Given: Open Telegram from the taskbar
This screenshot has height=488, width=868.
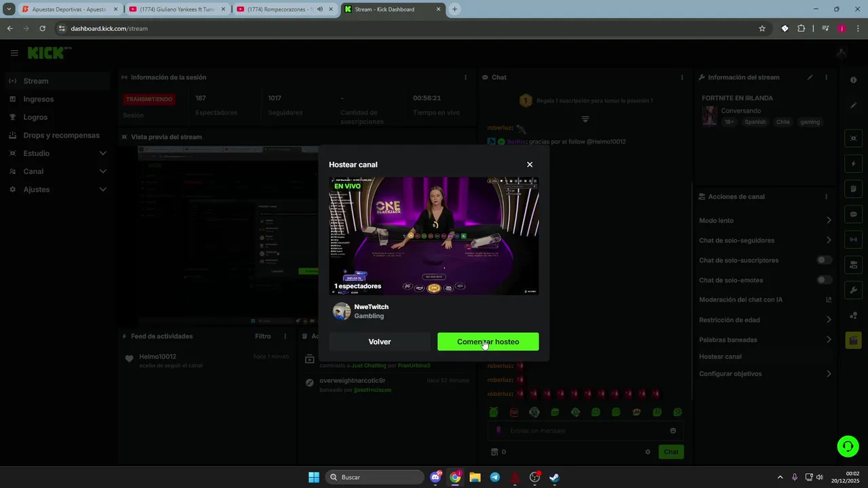Looking at the screenshot, I should (494, 477).
